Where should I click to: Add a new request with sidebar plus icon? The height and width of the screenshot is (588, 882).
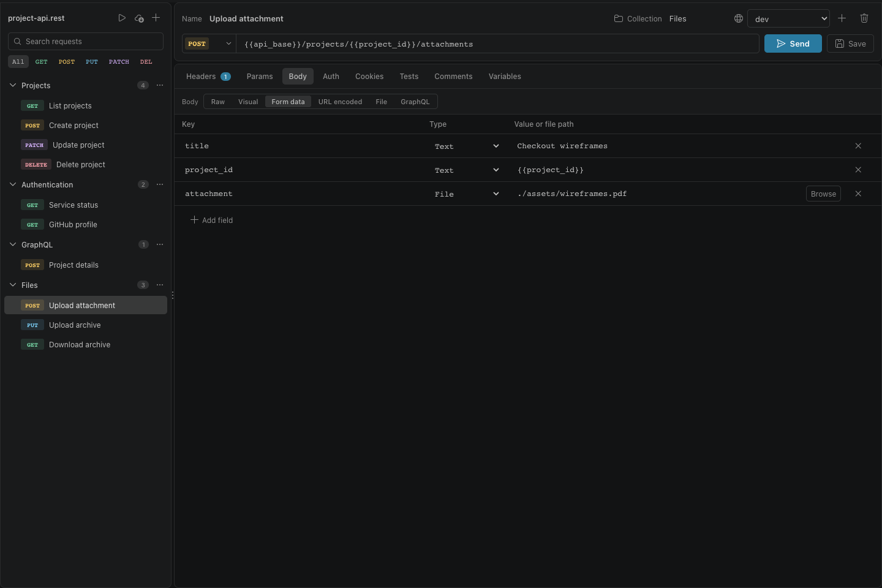(x=156, y=18)
